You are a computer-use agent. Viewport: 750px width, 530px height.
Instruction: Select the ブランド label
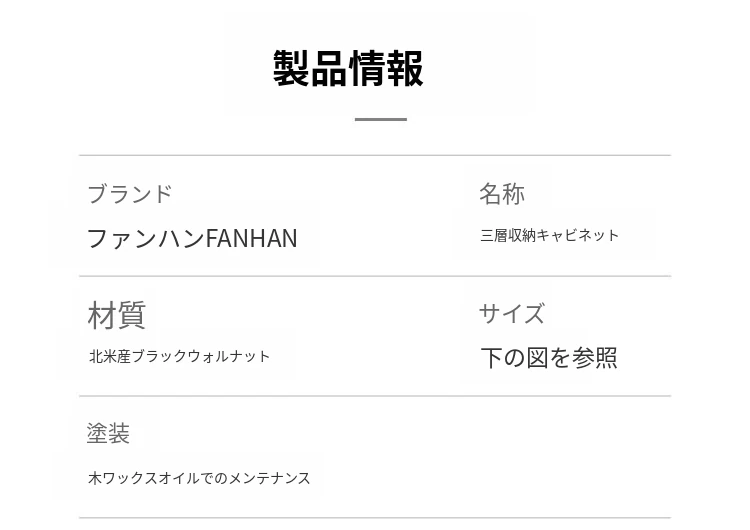click(x=129, y=193)
